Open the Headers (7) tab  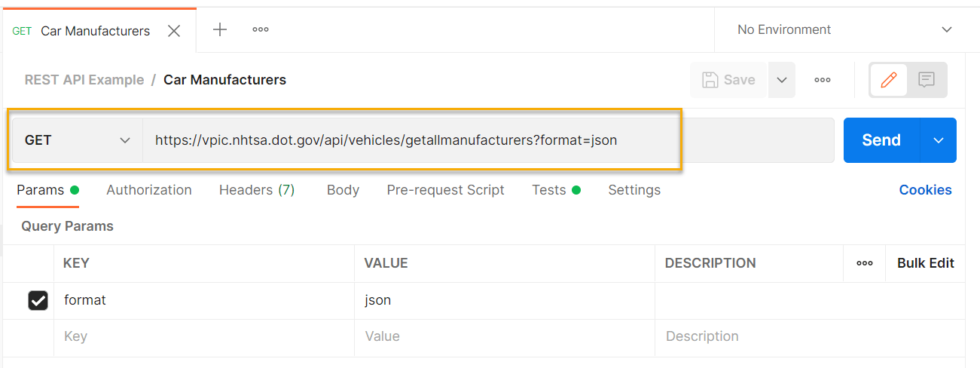pos(257,190)
